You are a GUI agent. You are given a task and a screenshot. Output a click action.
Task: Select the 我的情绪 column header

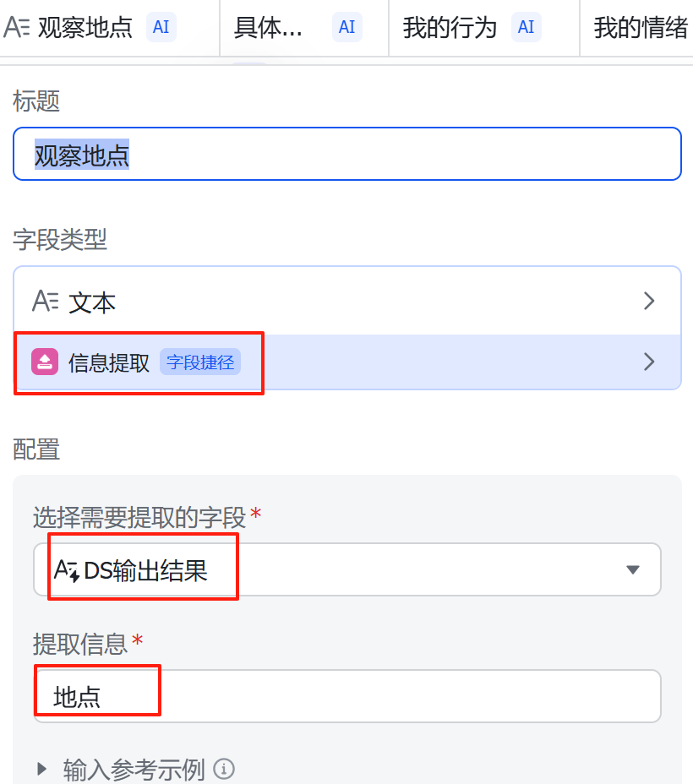coord(640,27)
